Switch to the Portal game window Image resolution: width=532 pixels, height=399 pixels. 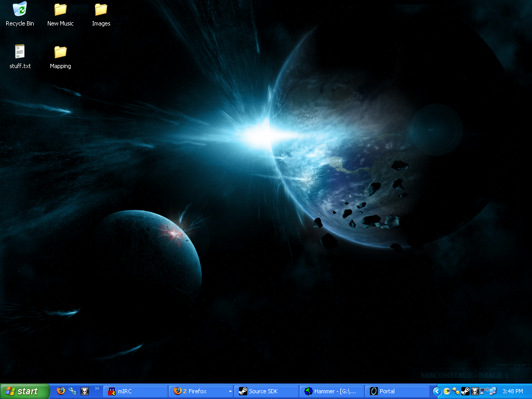point(397,391)
